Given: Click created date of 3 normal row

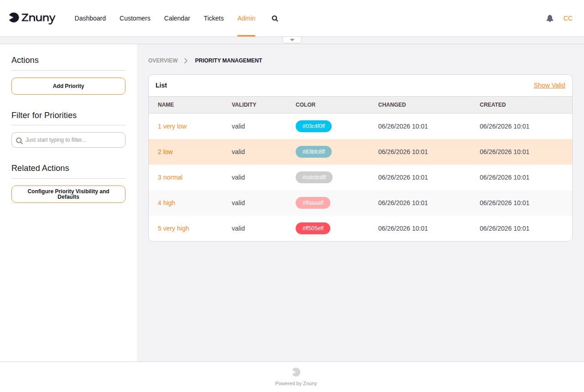Looking at the screenshot, I should tap(505, 177).
